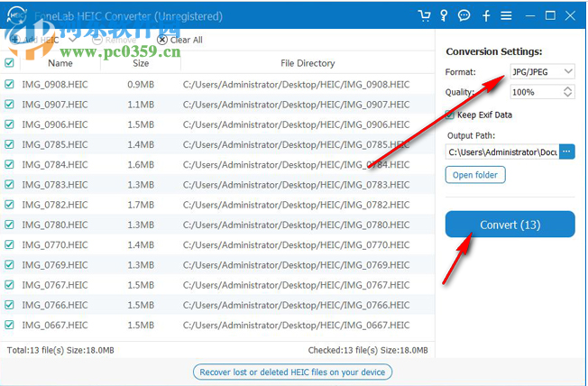588x386 pixels.
Task: Select file name IMG_0769.HEIC
Action: click(x=55, y=265)
